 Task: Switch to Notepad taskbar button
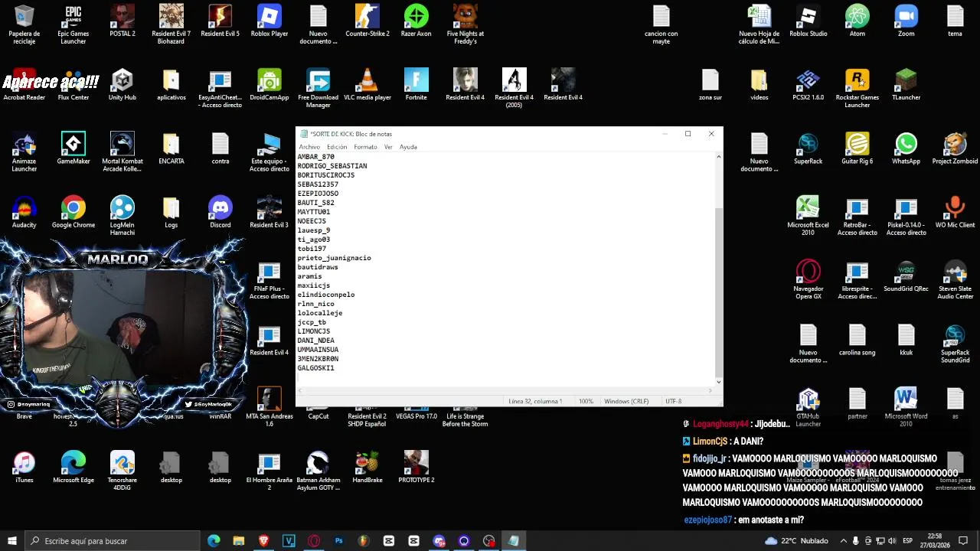click(x=513, y=541)
